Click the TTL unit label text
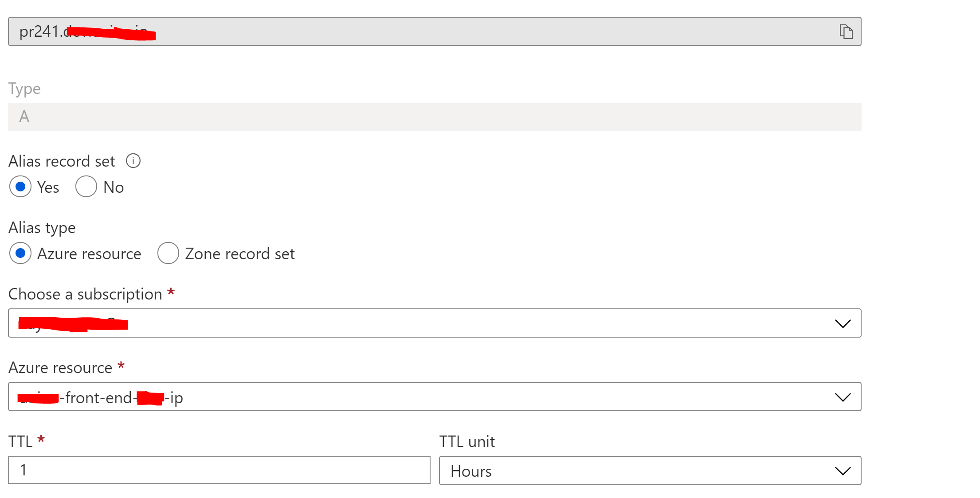 pyautogui.click(x=466, y=441)
